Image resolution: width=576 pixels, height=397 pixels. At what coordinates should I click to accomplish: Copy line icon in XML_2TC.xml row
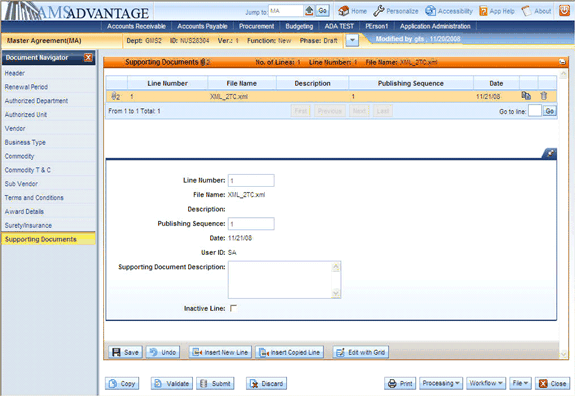tap(526, 96)
